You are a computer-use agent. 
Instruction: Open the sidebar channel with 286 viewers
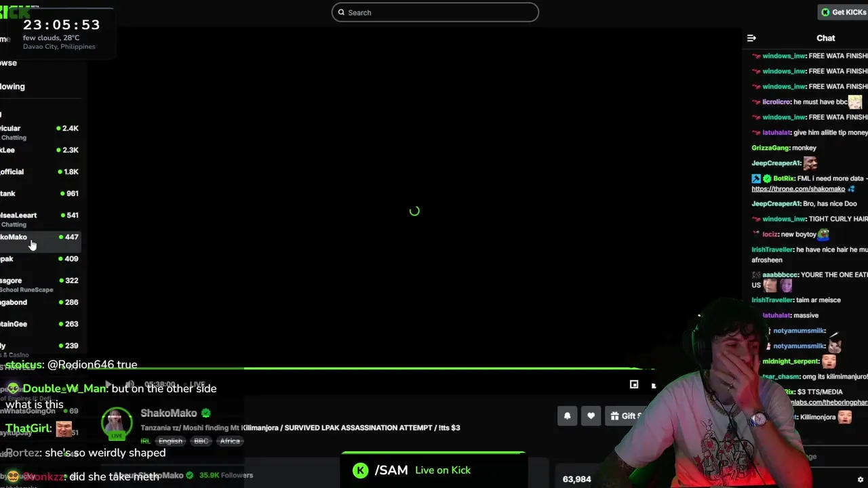pos(40,302)
